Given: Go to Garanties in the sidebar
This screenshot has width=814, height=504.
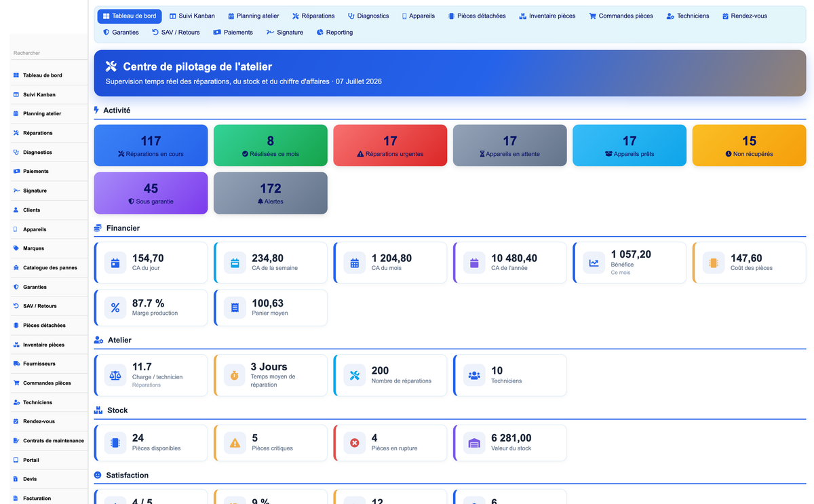Looking at the screenshot, I should pyautogui.click(x=49, y=287).
